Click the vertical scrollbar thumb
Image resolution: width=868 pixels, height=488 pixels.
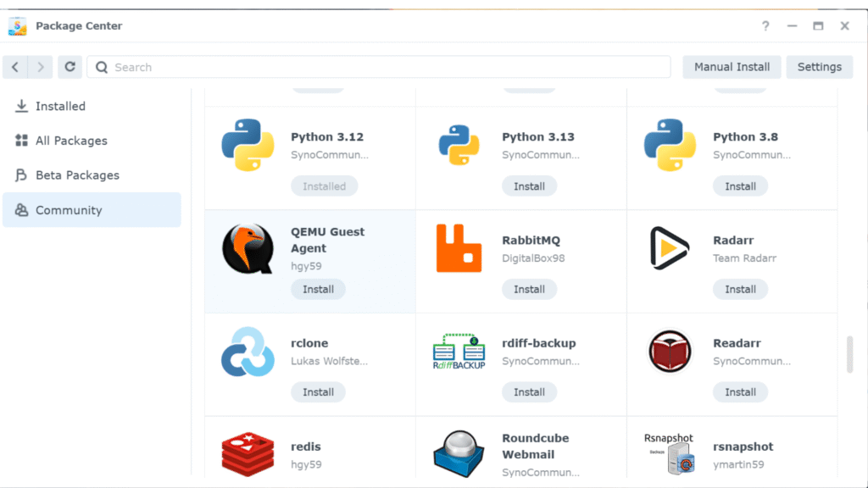[x=849, y=354]
